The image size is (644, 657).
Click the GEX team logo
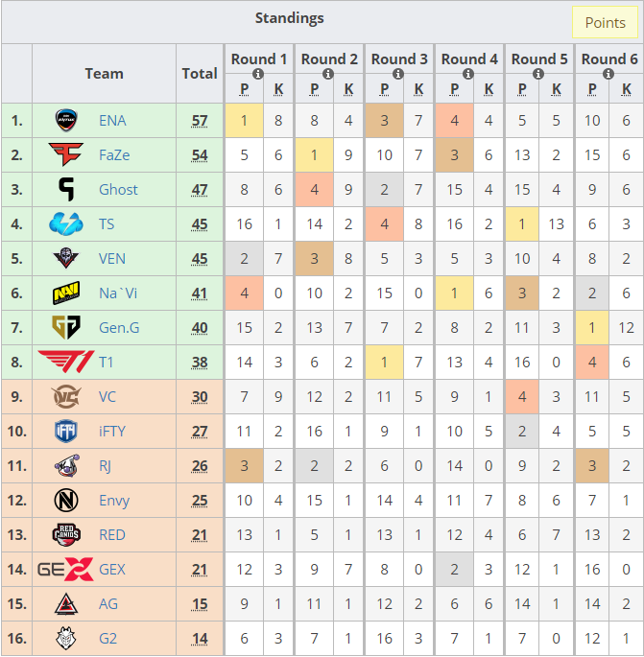pyautogui.click(x=66, y=569)
